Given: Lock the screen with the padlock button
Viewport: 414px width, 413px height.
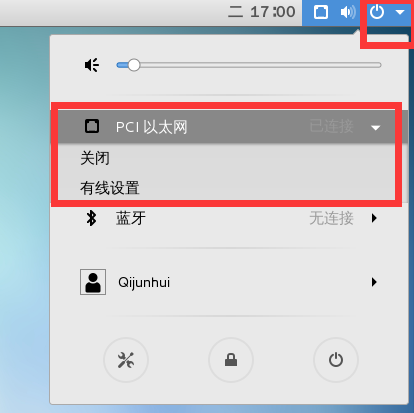Looking at the screenshot, I should click(x=231, y=360).
